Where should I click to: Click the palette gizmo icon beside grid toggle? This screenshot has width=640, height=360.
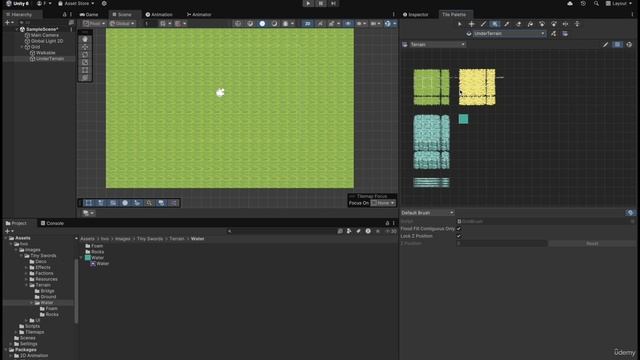[629, 44]
